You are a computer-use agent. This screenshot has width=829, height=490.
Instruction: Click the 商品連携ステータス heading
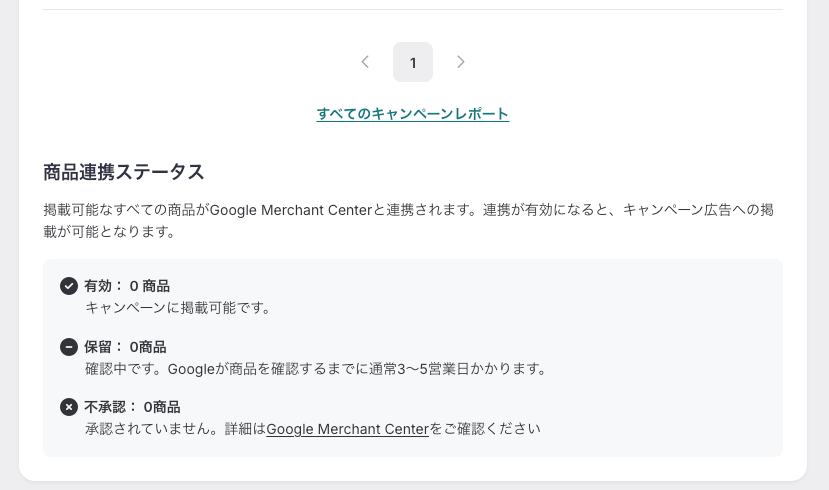(x=124, y=172)
